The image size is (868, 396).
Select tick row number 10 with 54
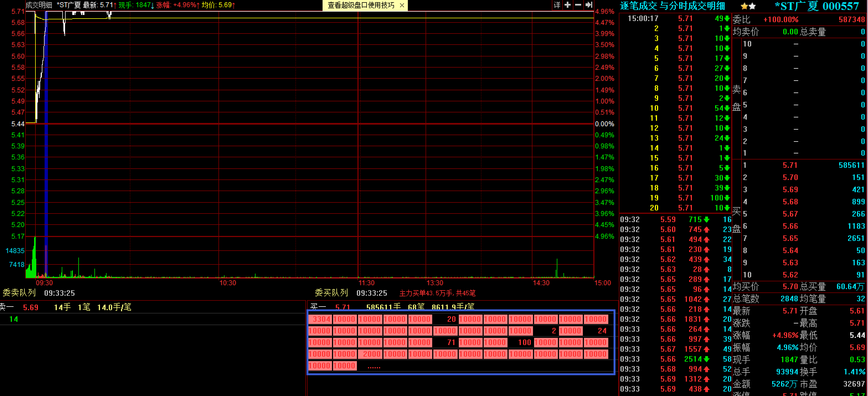click(675, 108)
